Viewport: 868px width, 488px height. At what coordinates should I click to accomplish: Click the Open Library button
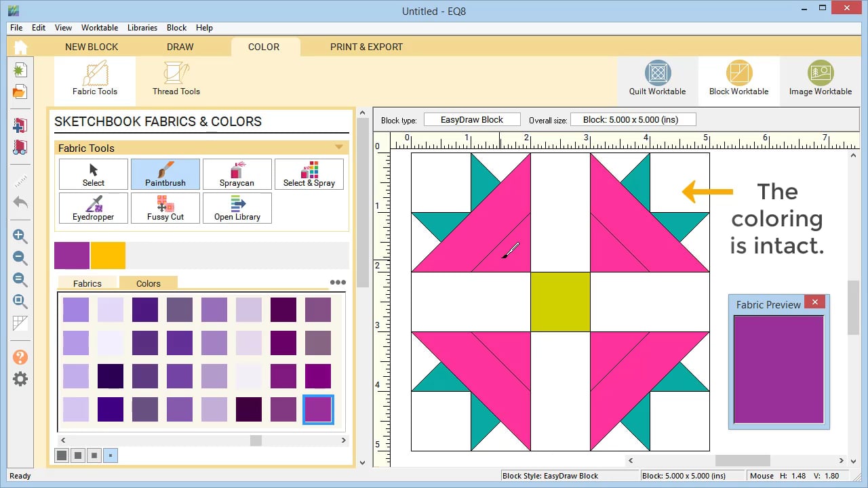click(237, 208)
